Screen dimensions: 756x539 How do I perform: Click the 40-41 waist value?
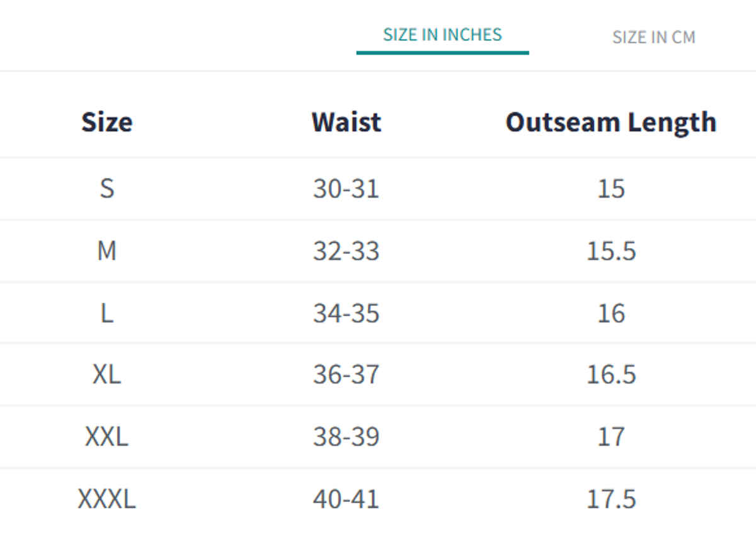(x=346, y=499)
